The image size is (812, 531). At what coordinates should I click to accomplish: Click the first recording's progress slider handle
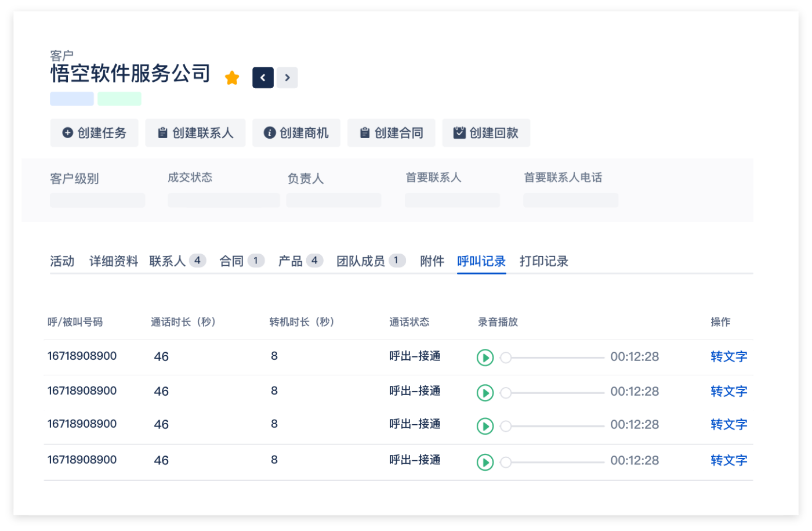tap(506, 357)
